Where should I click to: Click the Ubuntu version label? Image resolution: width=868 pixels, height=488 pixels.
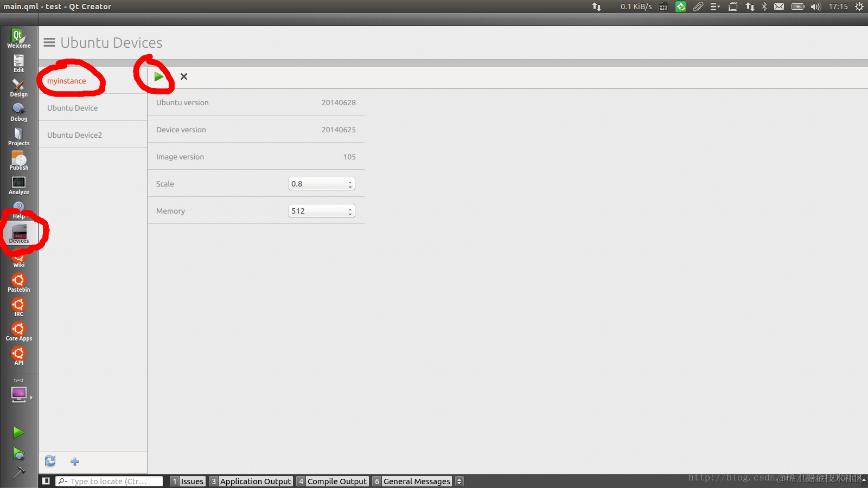pyautogui.click(x=182, y=102)
